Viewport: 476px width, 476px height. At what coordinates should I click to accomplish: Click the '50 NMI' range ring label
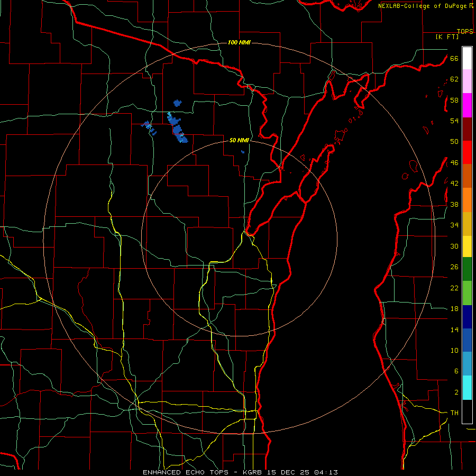239,140
